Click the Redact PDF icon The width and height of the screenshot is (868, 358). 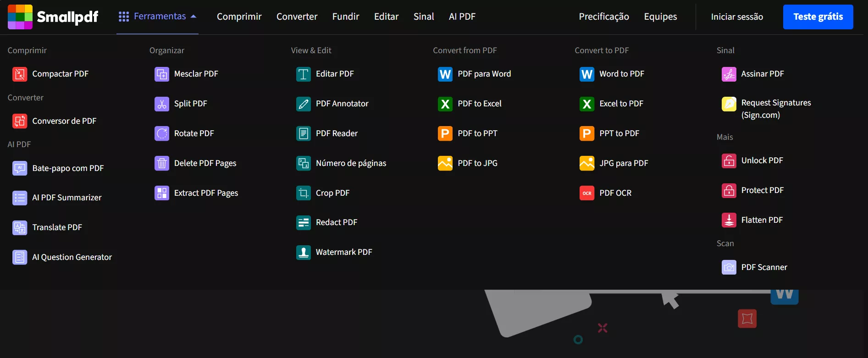[x=304, y=223]
